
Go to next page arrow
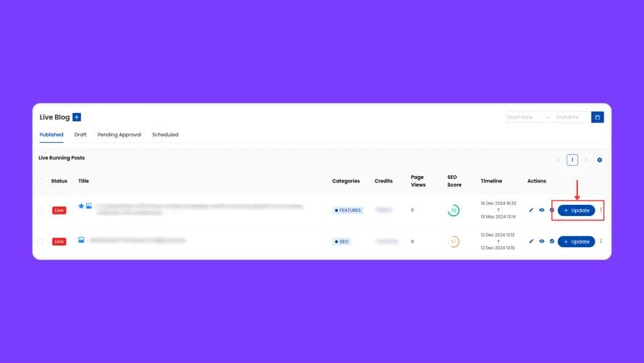coord(586,160)
